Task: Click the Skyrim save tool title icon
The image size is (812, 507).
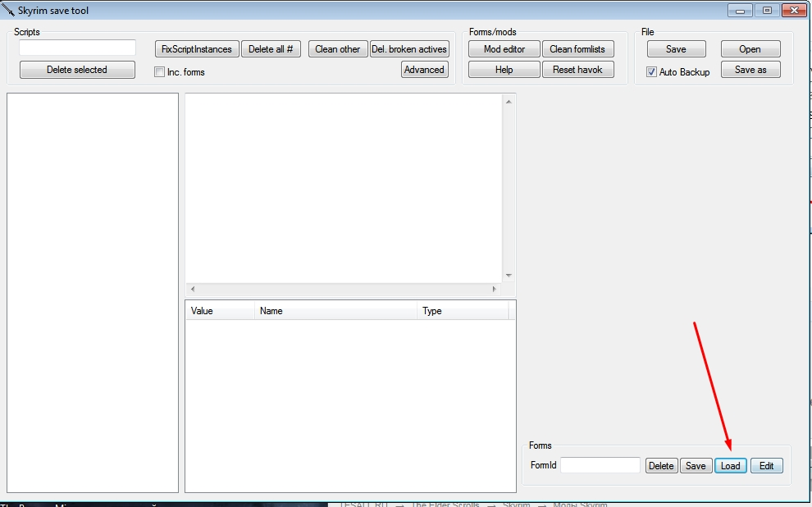Action: point(8,10)
